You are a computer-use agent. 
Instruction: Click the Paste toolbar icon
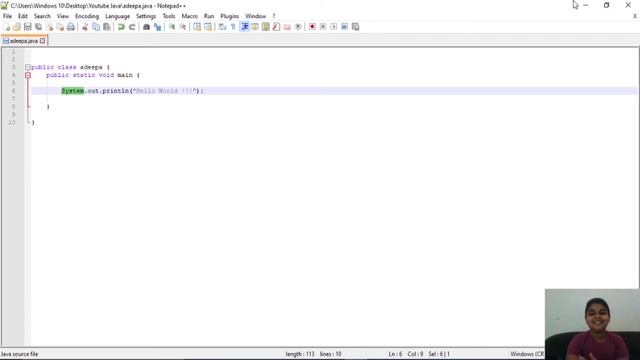107,27
